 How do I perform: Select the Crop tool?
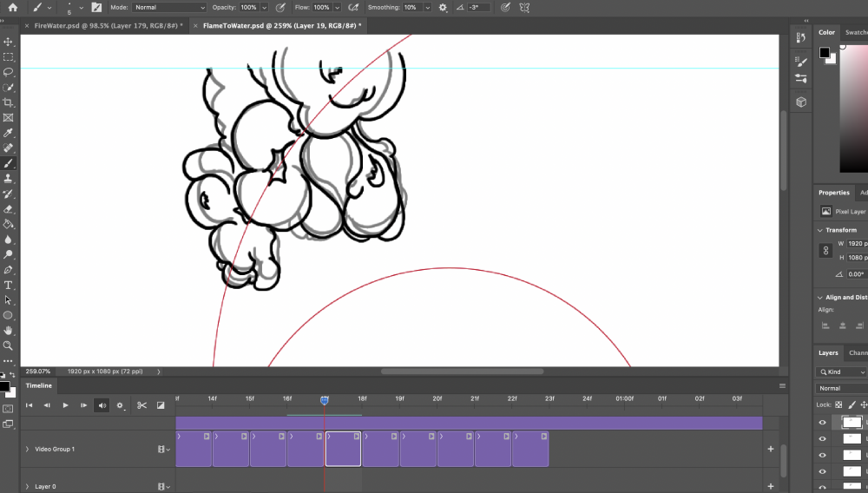click(9, 102)
